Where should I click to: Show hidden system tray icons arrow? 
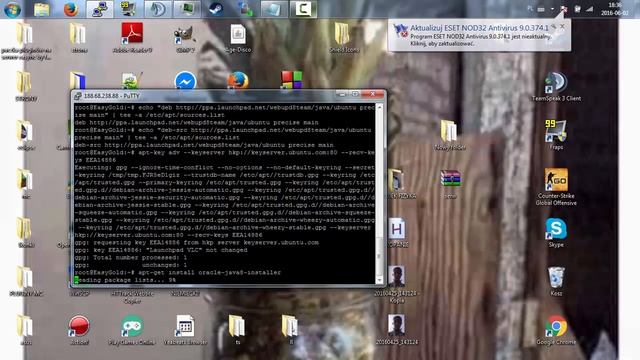coord(552,9)
